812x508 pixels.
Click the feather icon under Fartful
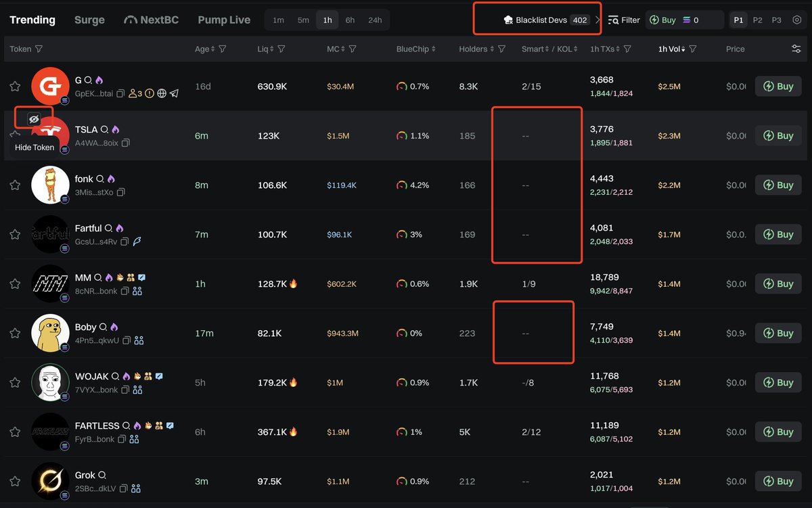tap(137, 242)
